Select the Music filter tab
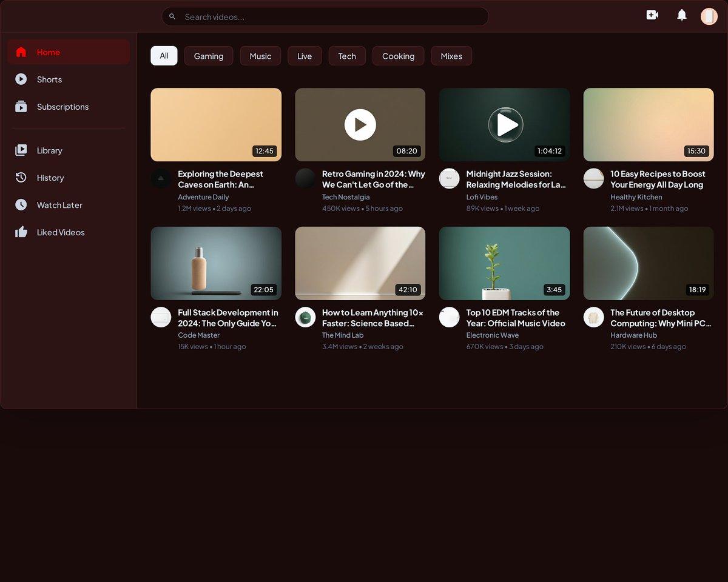The height and width of the screenshot is (582, 728). click(x=260, y=55)
